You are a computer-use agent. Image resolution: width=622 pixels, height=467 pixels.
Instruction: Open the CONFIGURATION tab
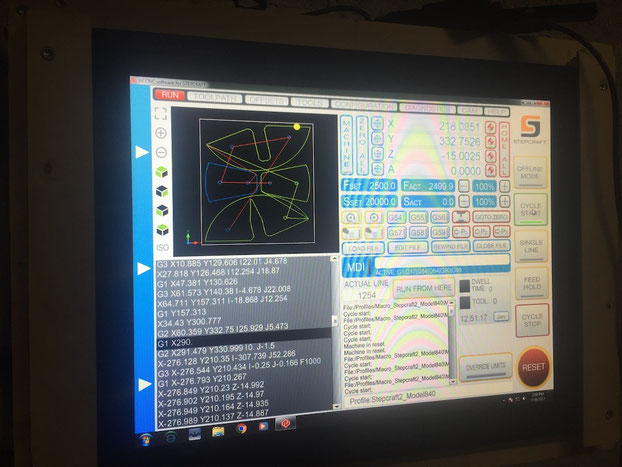[364, 105]
